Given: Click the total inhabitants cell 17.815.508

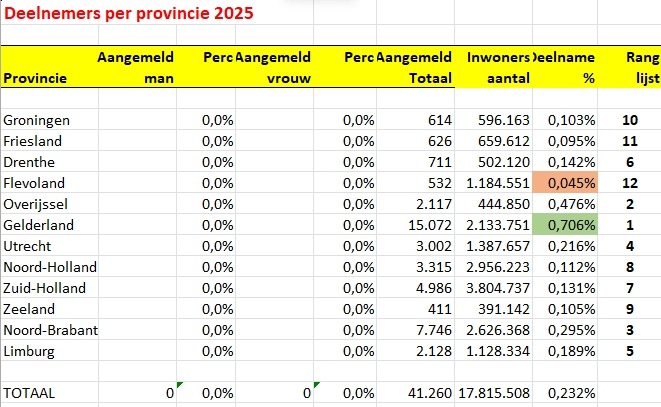Looking at the screenshot, I should click(494, 394).
